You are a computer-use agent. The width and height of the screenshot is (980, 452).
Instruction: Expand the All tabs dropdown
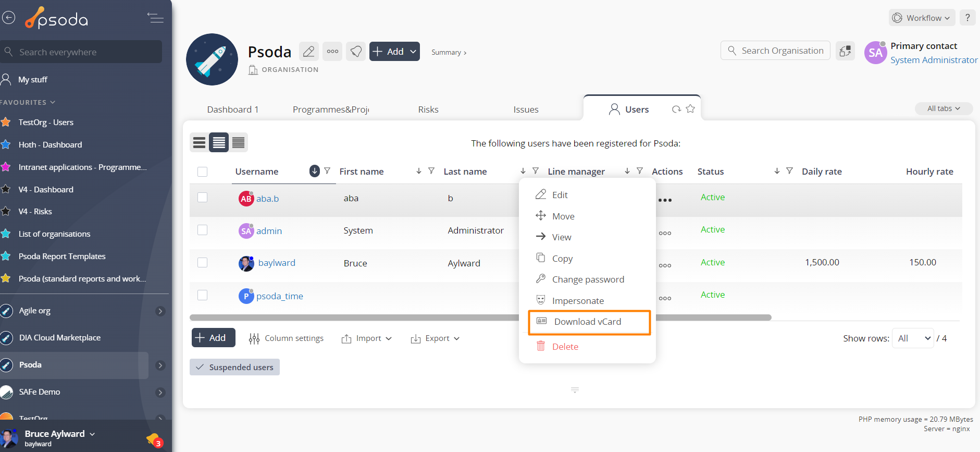click(x=944, y=108)
